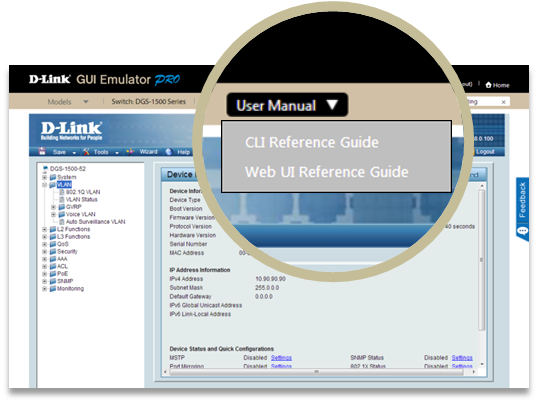
Task: Select 802.1Q VLAN tree item
Action: (x=83, y=192)
